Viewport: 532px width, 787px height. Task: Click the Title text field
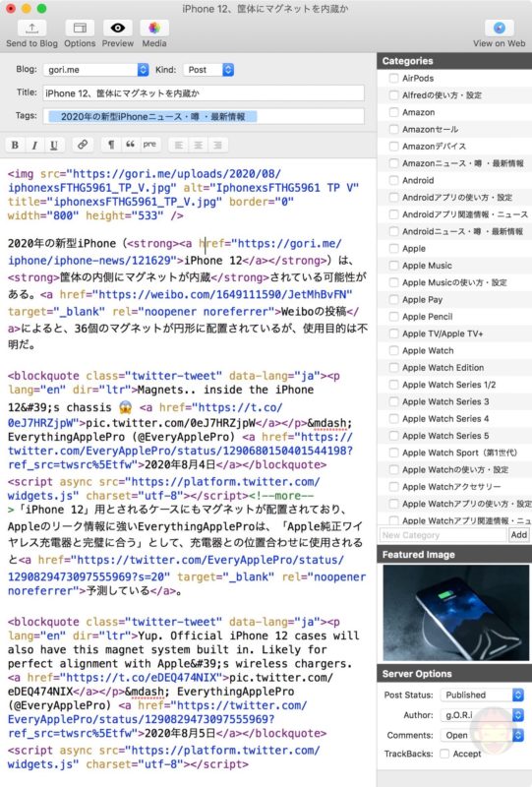(204, 92)
